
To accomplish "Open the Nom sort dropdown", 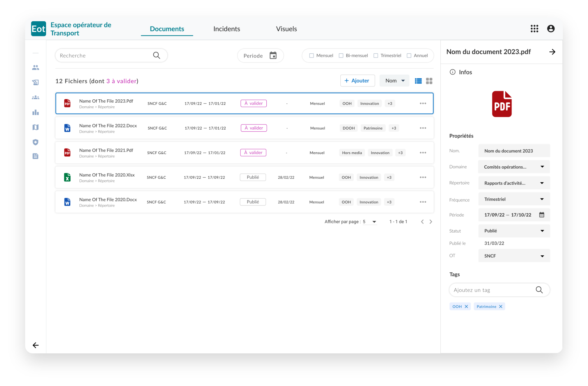I will (394, 81).
